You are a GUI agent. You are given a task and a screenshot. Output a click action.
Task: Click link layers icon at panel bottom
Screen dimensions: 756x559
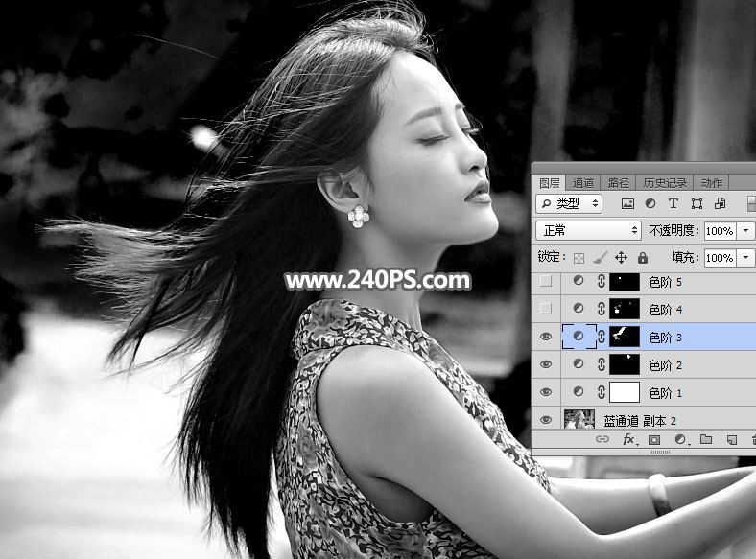tap(602, 439)
